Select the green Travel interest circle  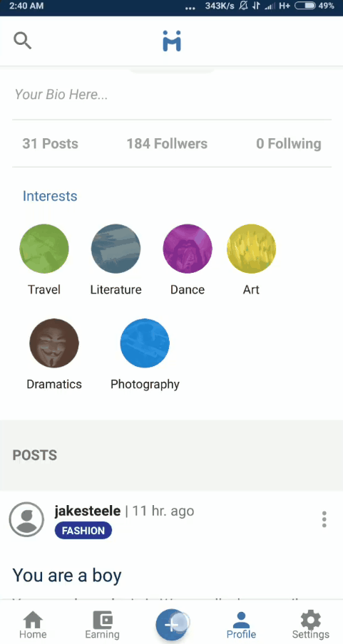click(44, 249)
